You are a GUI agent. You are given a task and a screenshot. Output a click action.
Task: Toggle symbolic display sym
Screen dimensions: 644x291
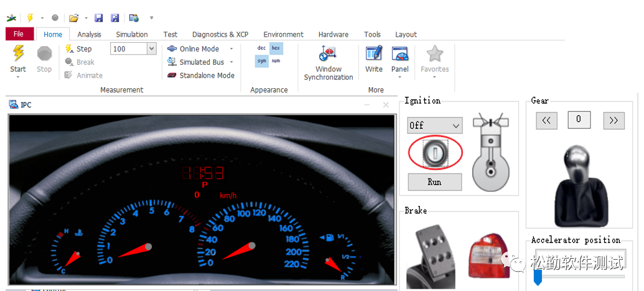click(x=261, y=61)
